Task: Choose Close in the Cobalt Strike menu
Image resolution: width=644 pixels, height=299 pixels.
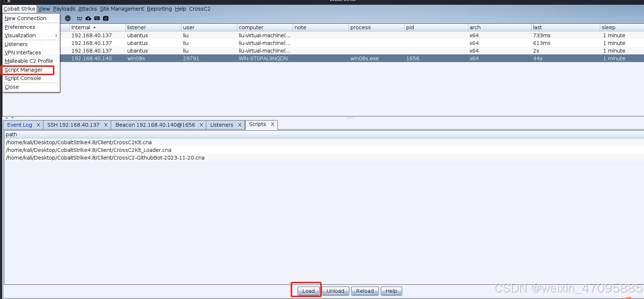Action: click(x=31, y=87)
